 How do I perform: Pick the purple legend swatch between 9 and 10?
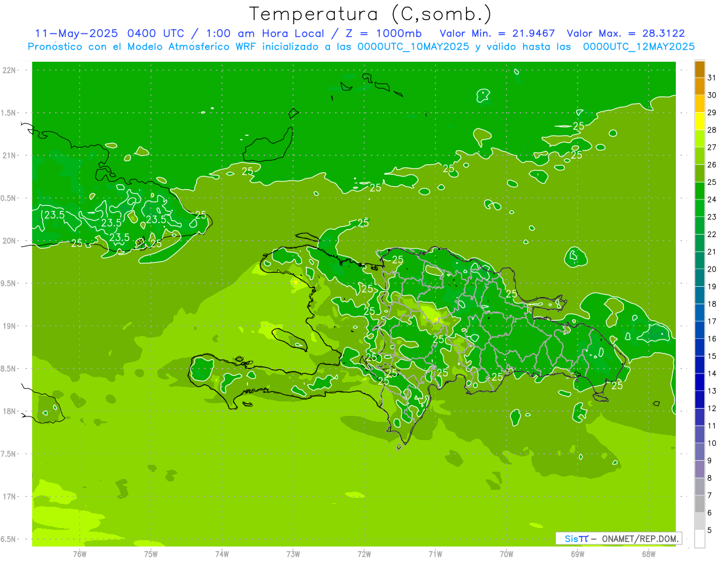click(699, 452)
